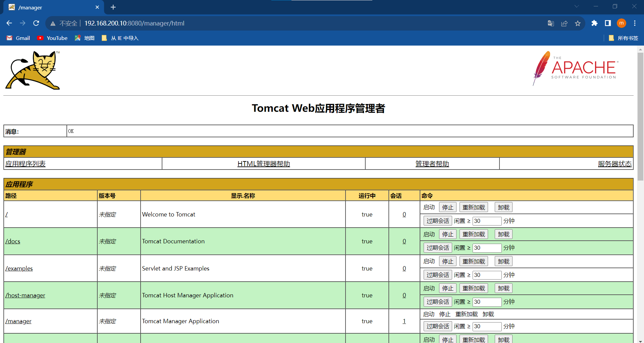Close the /manager tab
Image resolution: width=644 pixels, height=343 pixels.
coord(97,7)
